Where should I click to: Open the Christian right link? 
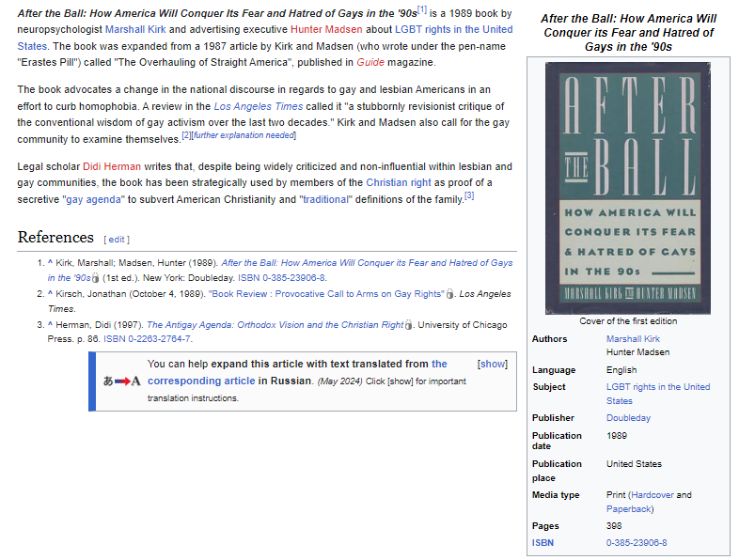pyautogui.click(x=399, y=183)
